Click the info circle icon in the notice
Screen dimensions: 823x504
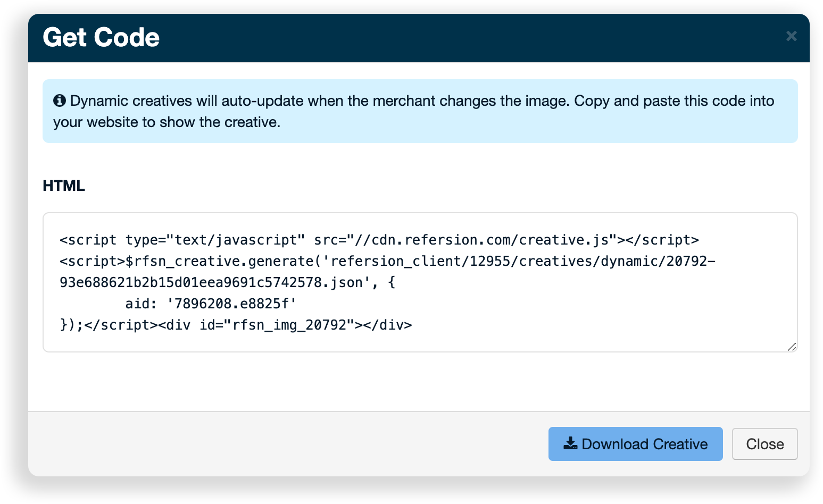pyautogui.click(x=60, y=100)
